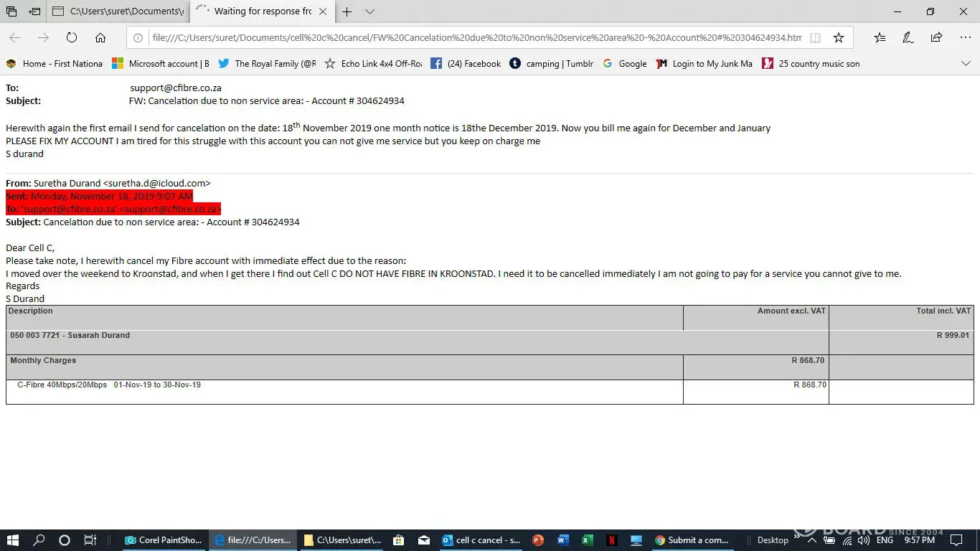Image resolution: width=980 pixels, height=551 pixels.
Task: Click the 050 003 7721 - Susarah Durand row
Action: (490, 342)
